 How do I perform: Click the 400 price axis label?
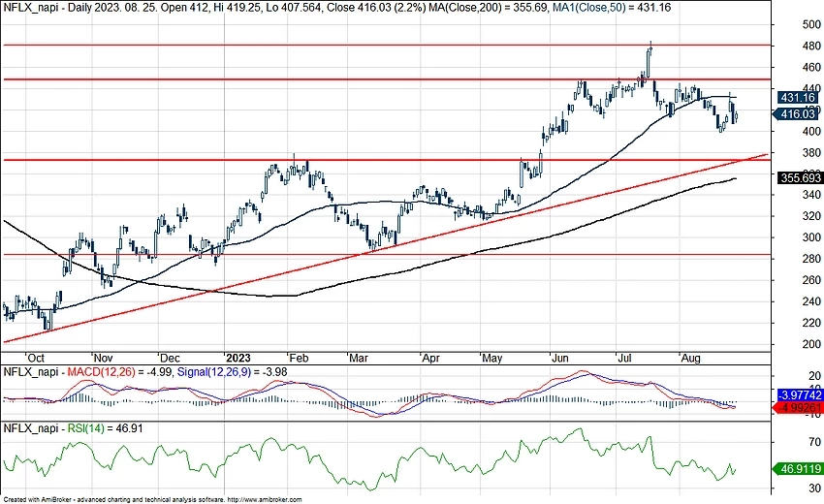(x=811, y=132)
